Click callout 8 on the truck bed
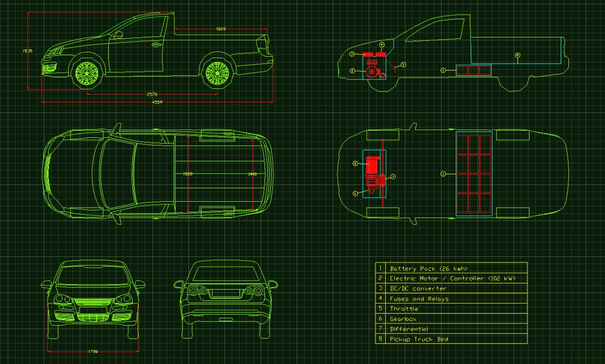The height and width of the screenshot is (364, 605). [517, 55]
